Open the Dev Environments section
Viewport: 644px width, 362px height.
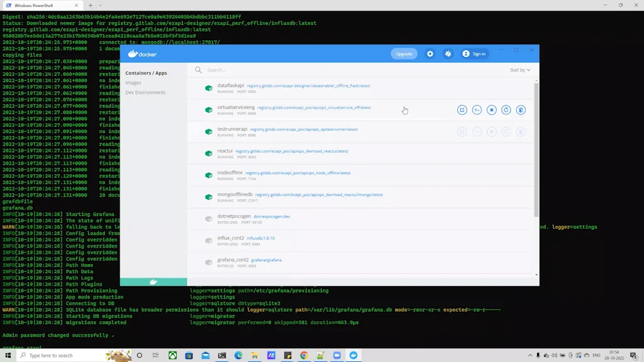(x=146, y=92)
